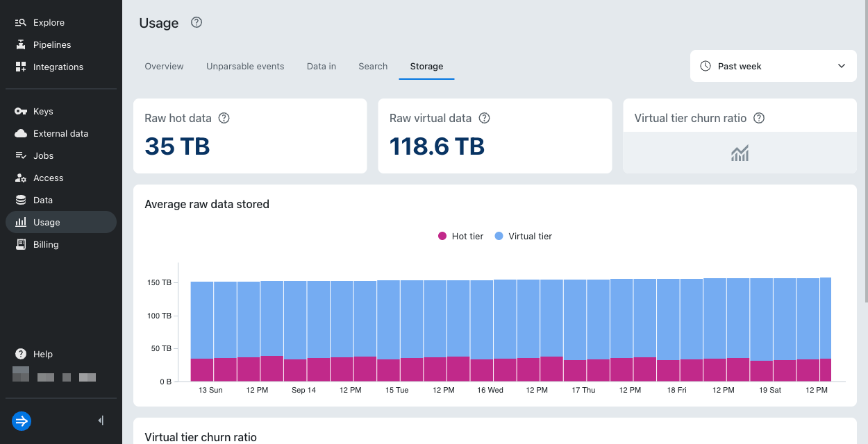Toggle the Virtual tier legend item
This screenshot has width=868, height=444.
523,236
